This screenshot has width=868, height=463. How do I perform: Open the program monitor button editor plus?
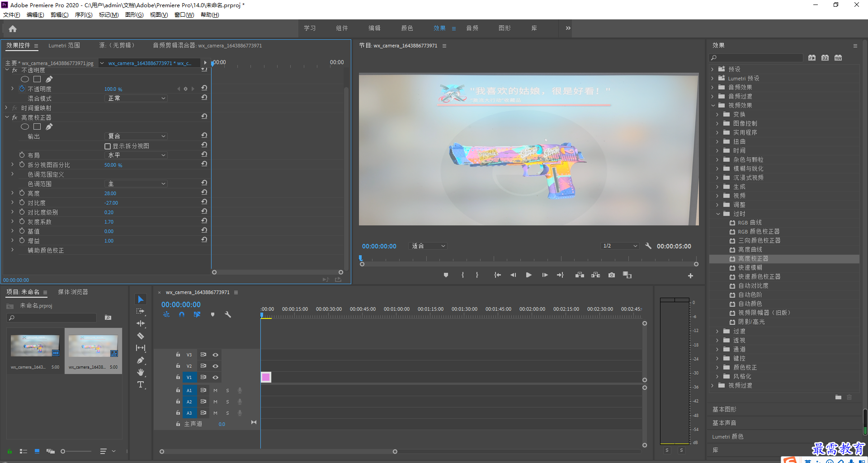[x=690, y=276]
